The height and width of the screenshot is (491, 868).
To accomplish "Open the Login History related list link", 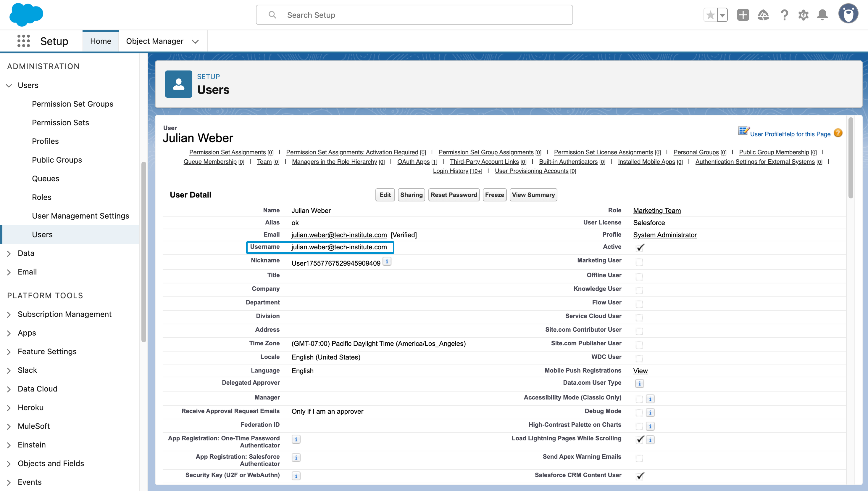I will click(x=451, y=171).
